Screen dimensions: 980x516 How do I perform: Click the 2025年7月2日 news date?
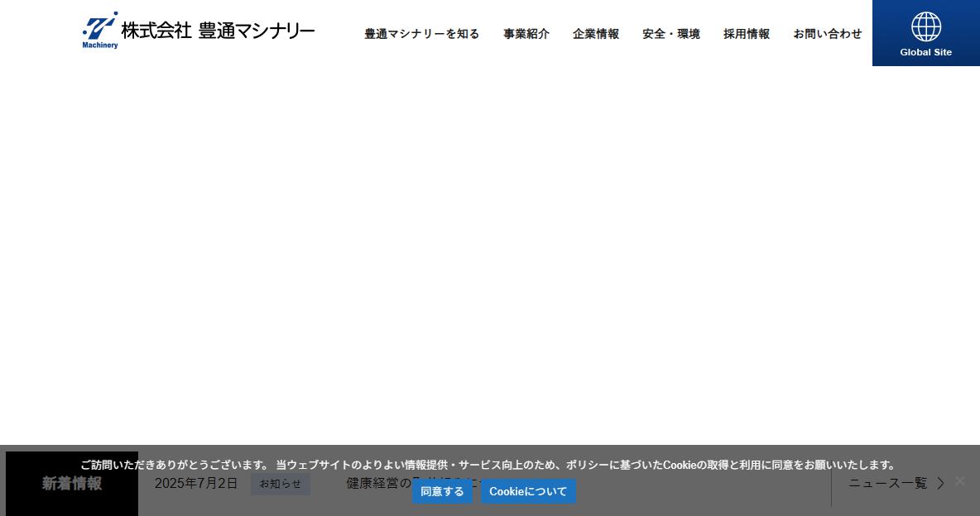coord(196,484)
